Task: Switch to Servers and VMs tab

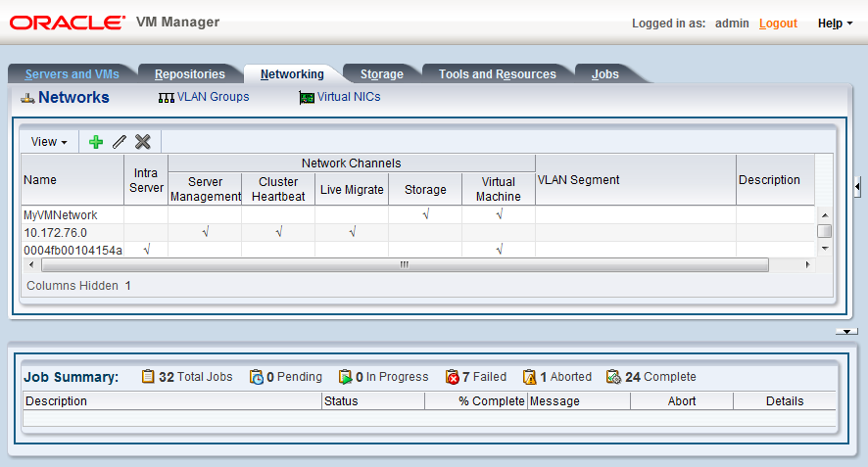Action: tap(72, 74)
